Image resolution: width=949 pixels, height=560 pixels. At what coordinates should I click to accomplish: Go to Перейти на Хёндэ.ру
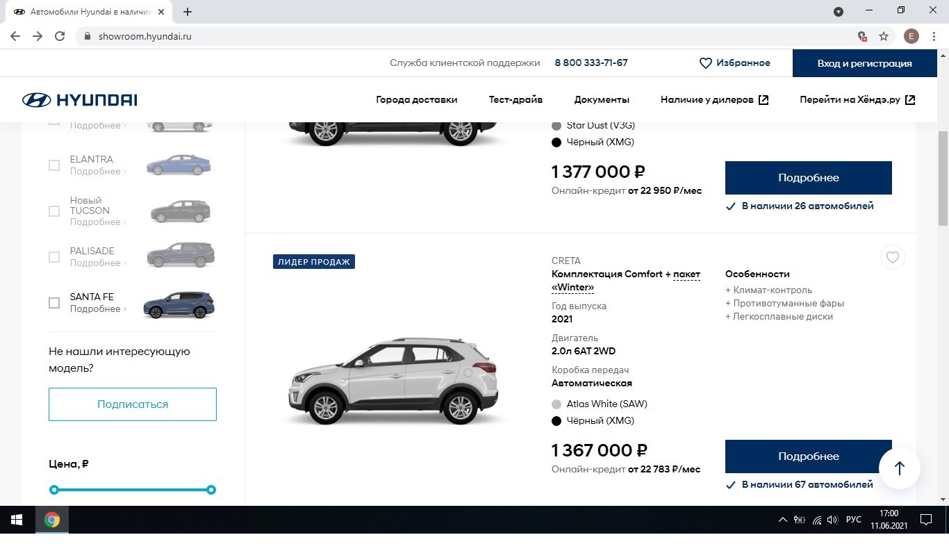[x=858, y=100]
